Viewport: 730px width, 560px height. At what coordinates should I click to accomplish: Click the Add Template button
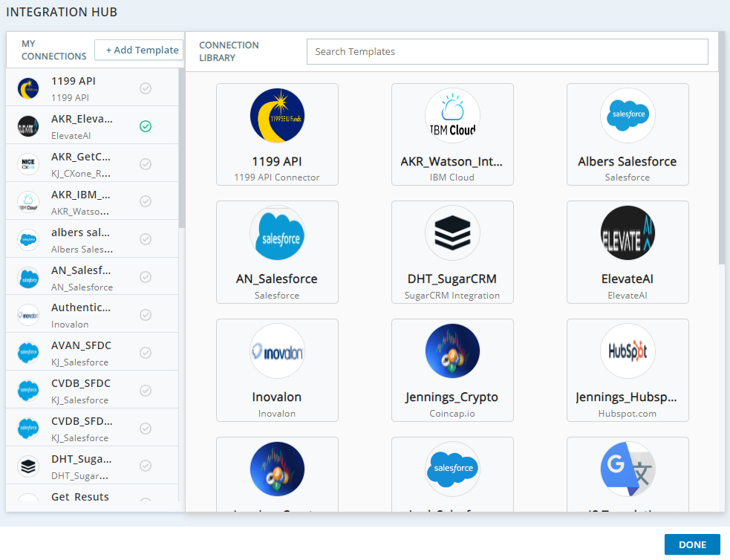tap(141, 51)
